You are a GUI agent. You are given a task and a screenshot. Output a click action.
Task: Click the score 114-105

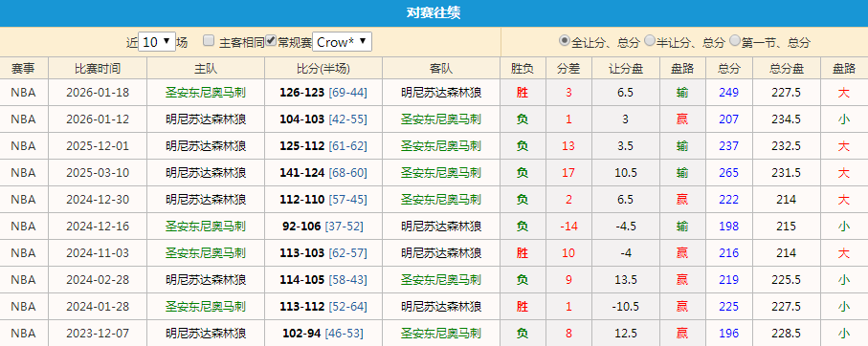coord(301,280)
